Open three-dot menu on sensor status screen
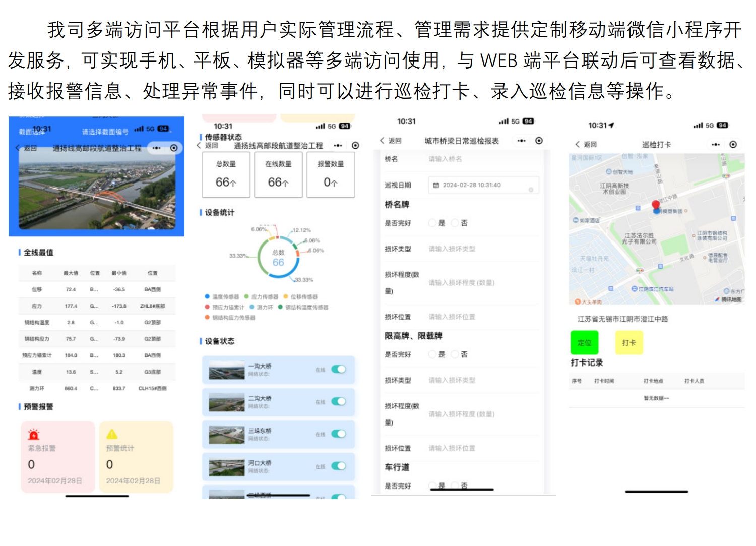The width and height of the screenshot is (756, 546). [338, 146]
